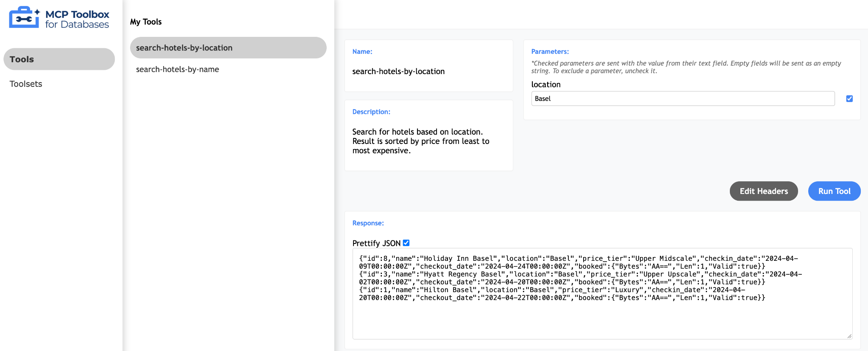Click inside the JSON response text area
Screen dimensions: 868x351
602,294
